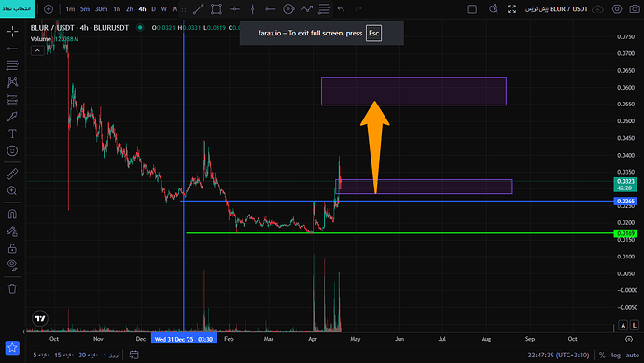The width and height of the screenshot is (644, 363).
Task: Open the BLUR / USDT layout name dropdown
Action: [x=556, y=9]
